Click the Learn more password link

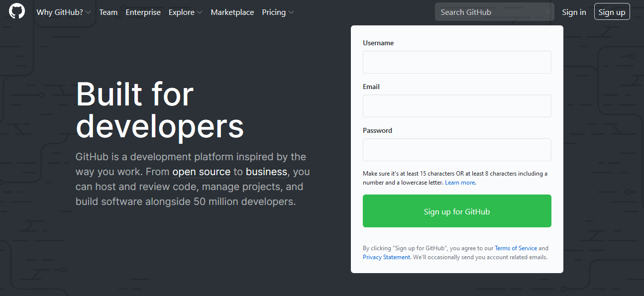point(459,182)
